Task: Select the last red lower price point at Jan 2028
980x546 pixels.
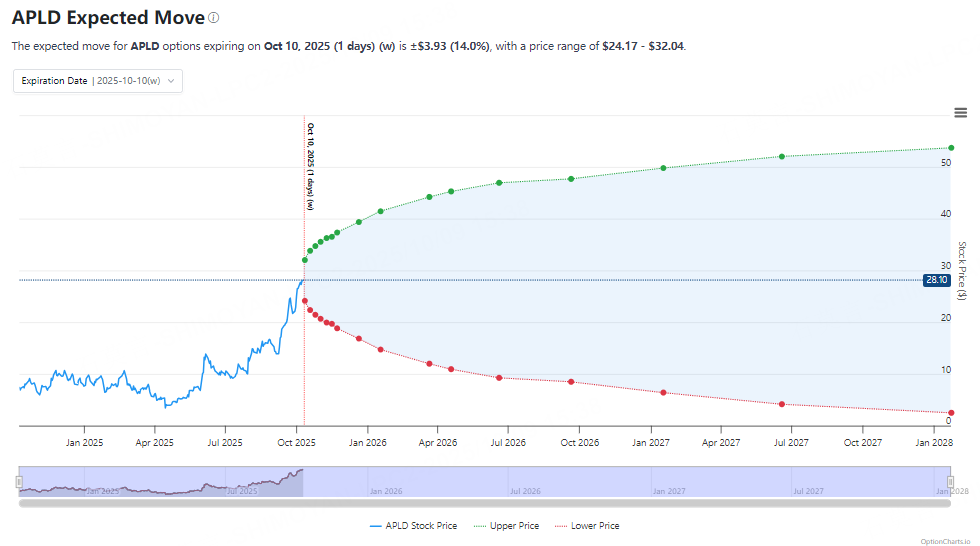Action: pyautogui.click(x=951, y=413)
